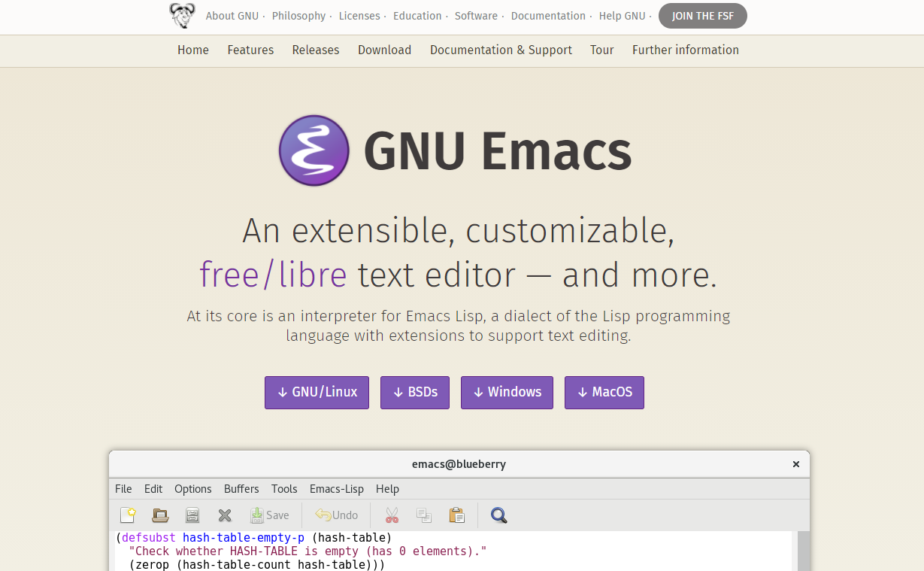Open the Options menu
Viewport: 924px width, 571px height.
(193, 489)
